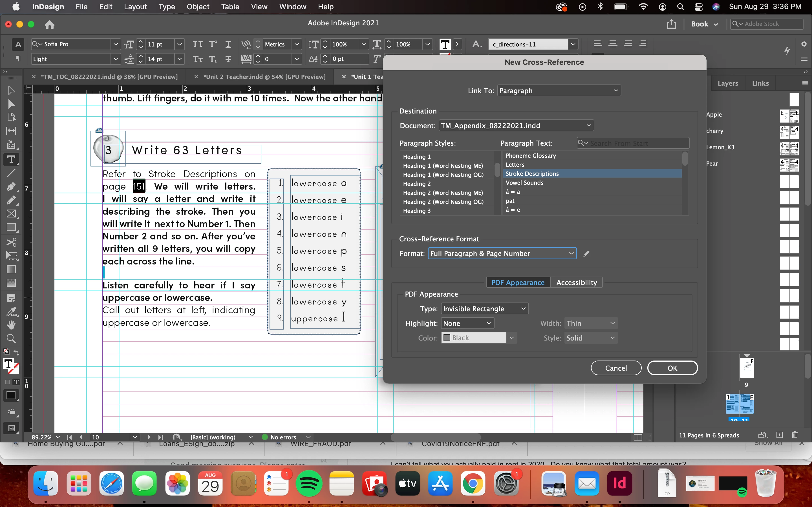Pick the Scissors tool
Screen dimensions: 812x507
pos(11,242)
